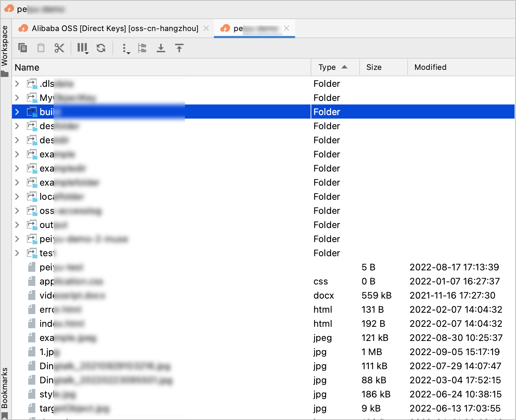The width and height of the screenshot is (516, 420).
Task: Click the Paste clipboard icon
Action: pyautogui.click(x=41, y=48)
